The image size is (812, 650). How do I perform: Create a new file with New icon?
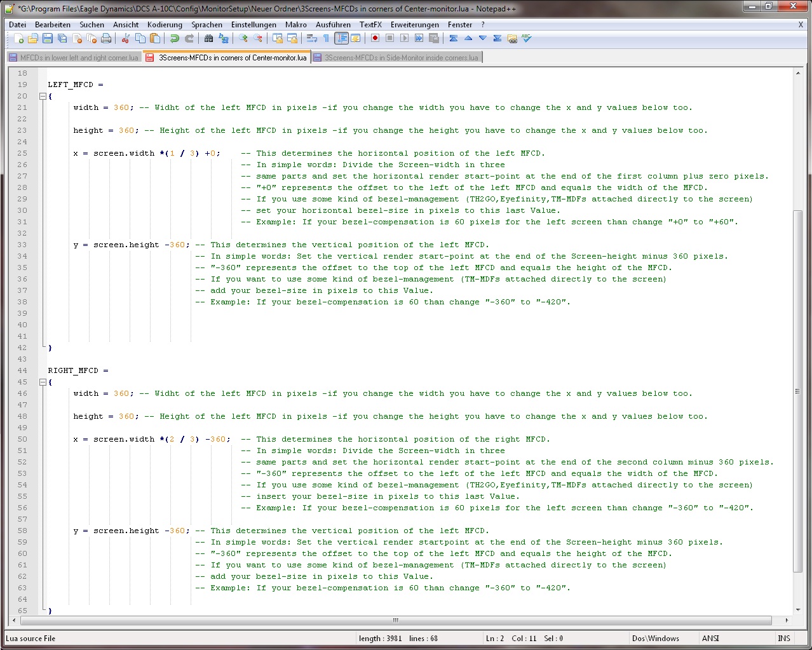18,38
